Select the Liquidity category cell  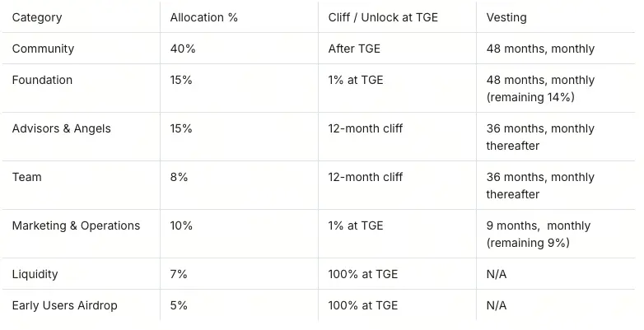click(x=35, y=274)
